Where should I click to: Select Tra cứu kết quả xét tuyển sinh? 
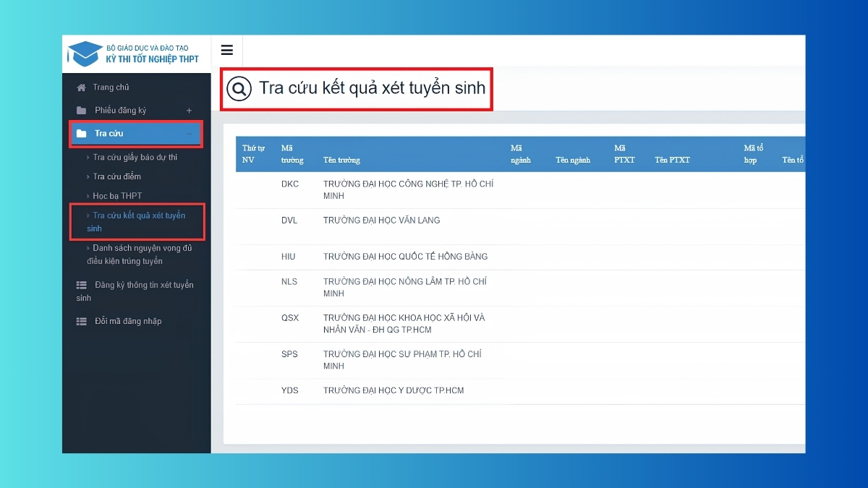(135, 222)
